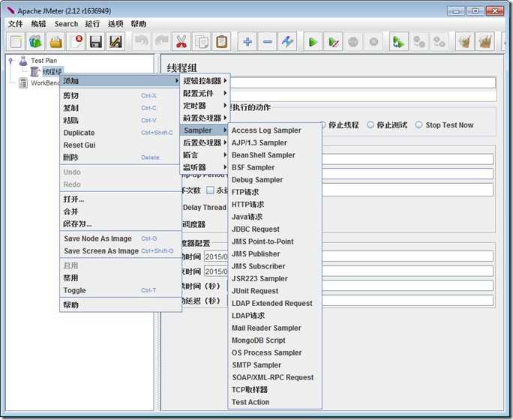Screen dimensions: 513x420
Task: Choose Duplicate in context menu
Action: tap(120, 133)
